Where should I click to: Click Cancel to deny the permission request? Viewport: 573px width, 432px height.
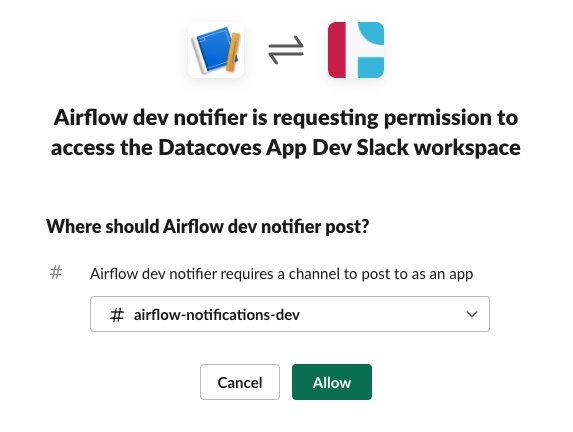coord(240,382)
